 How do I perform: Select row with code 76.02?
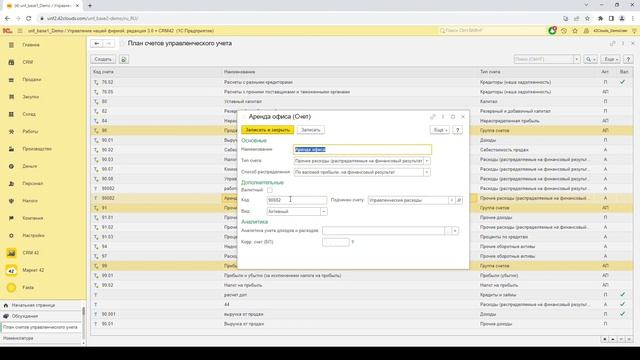(x=362, y=82)
